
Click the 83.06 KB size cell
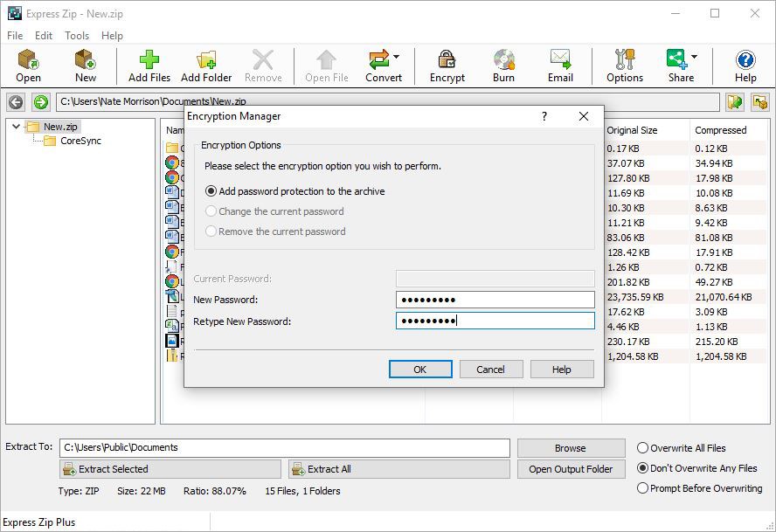pyautogui.click(x=626, y=238)
